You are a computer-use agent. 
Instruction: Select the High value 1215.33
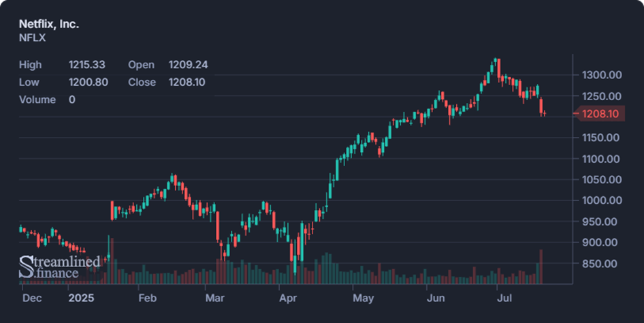tap(86, 65)
